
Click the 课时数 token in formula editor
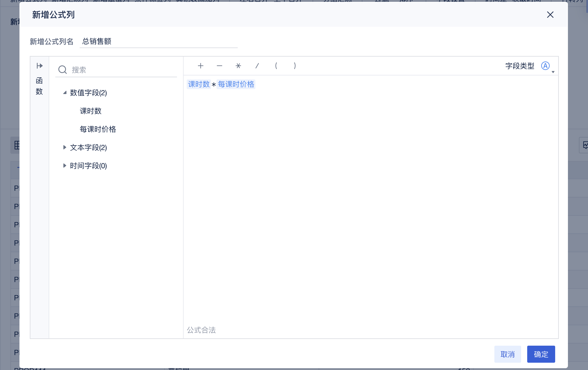[x=199, y=84]
